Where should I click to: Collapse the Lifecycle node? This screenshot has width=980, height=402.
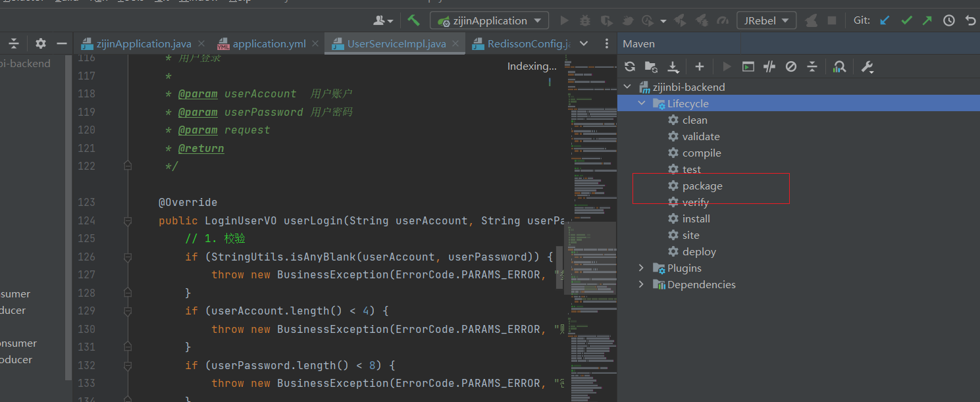(642, 103)
